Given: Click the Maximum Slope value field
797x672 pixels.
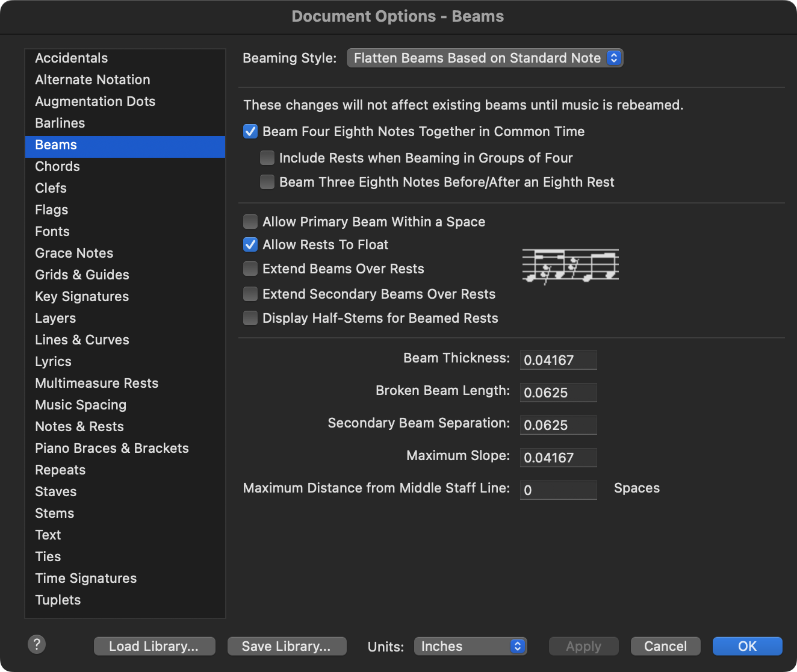Looking at the screenshot, I should (x=558, y=458).
